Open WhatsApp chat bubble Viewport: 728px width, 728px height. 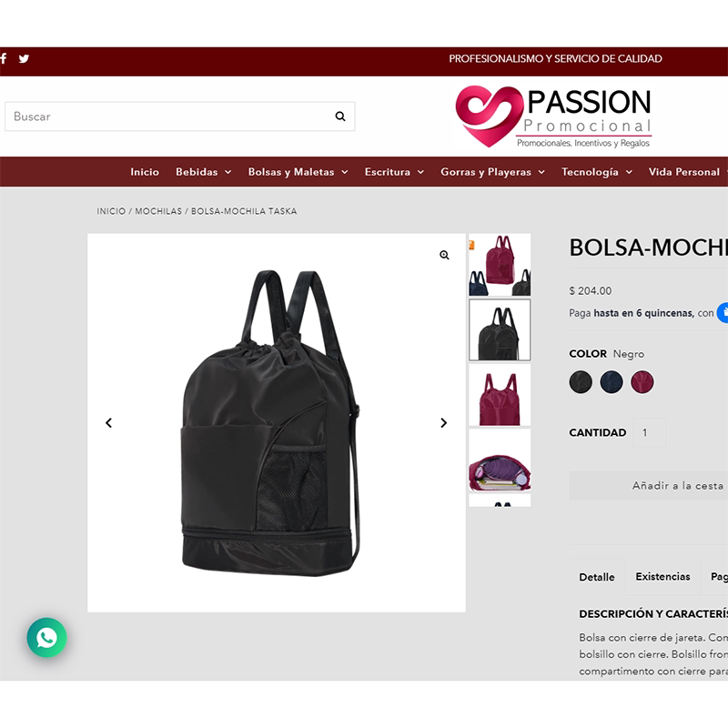(x=47, y=638)
